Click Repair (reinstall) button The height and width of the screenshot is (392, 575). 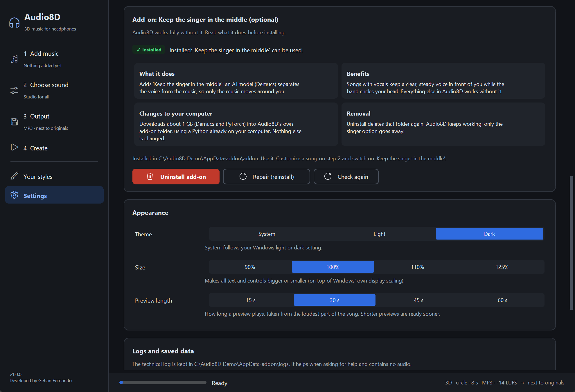(267, 177)
